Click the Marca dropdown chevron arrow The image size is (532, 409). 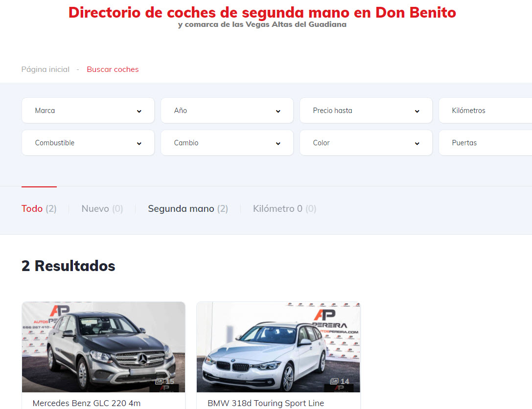coord(139,111)
